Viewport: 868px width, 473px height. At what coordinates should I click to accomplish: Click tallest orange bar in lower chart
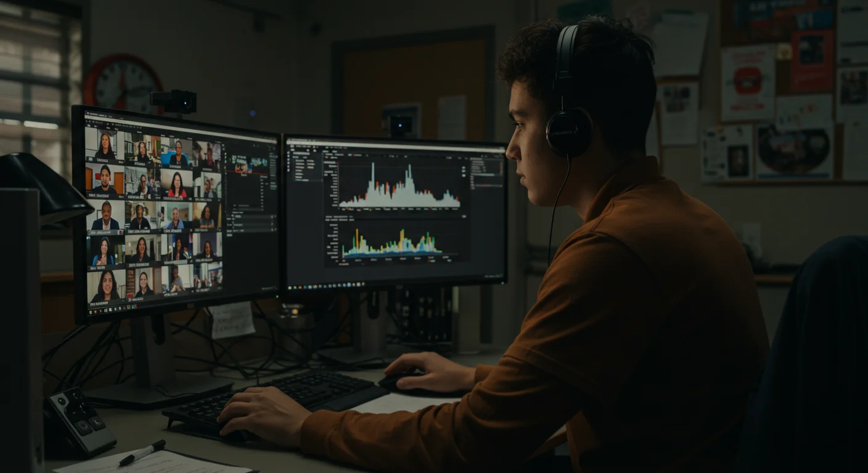coord(357,240)
